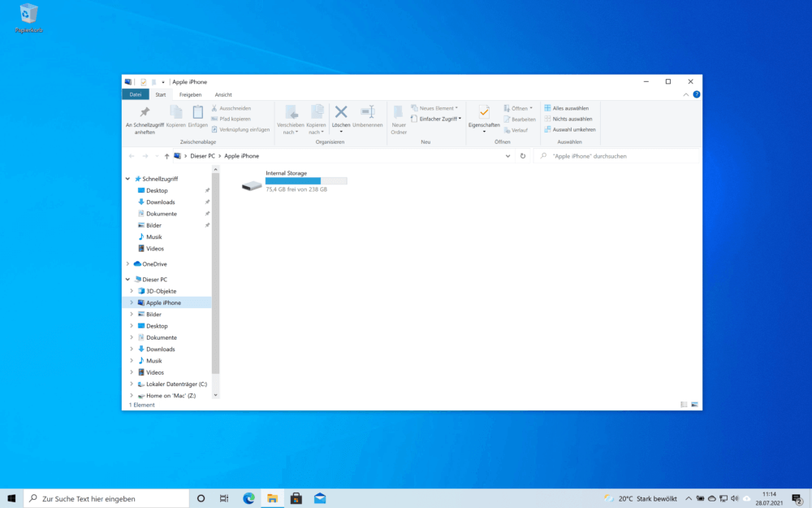The width and height of the screenshot is (812, 508).
Task: Click the navigation pane scroll-down arrow
Action: coord(215,396)
